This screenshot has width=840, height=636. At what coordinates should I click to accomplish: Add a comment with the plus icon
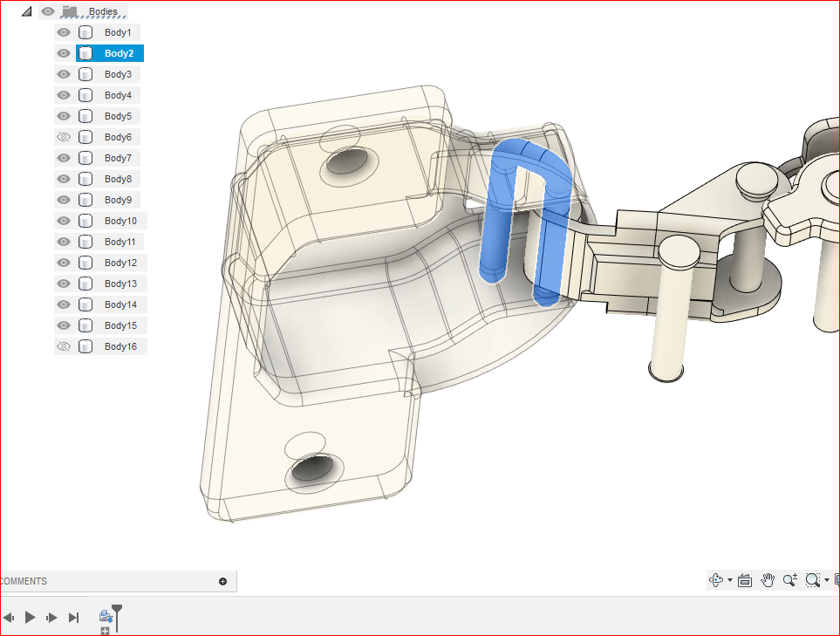222,581
